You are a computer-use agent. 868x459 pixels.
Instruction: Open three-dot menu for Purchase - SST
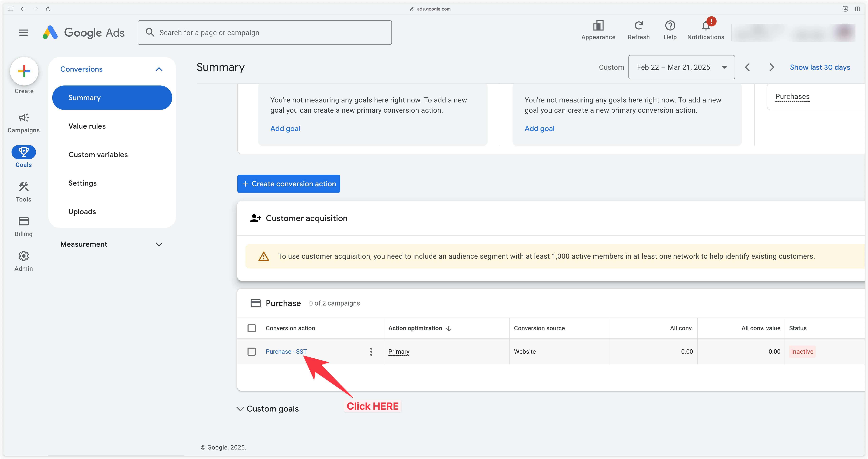tap(371, 351)
